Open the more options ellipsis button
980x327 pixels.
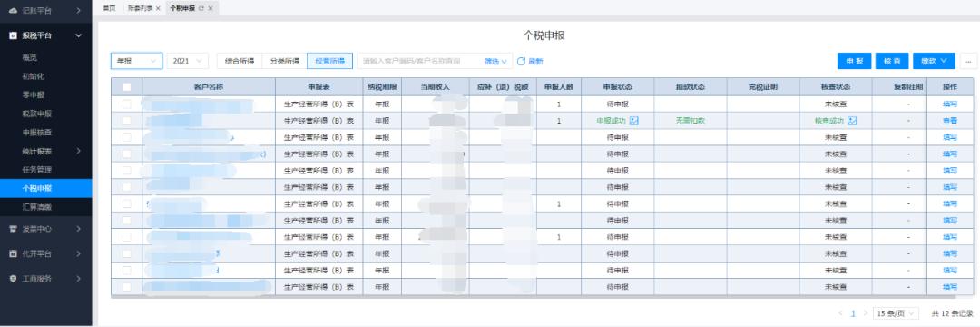969,61
